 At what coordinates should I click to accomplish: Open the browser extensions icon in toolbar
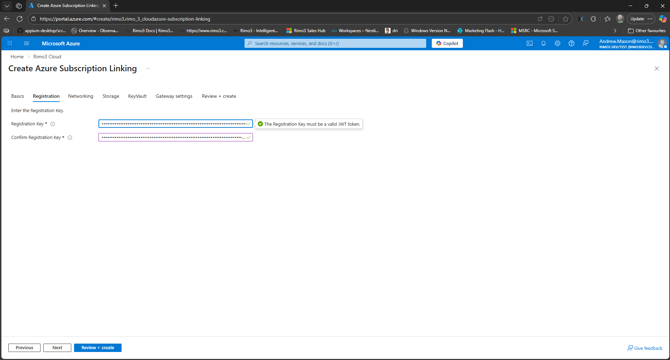[593, 19]
